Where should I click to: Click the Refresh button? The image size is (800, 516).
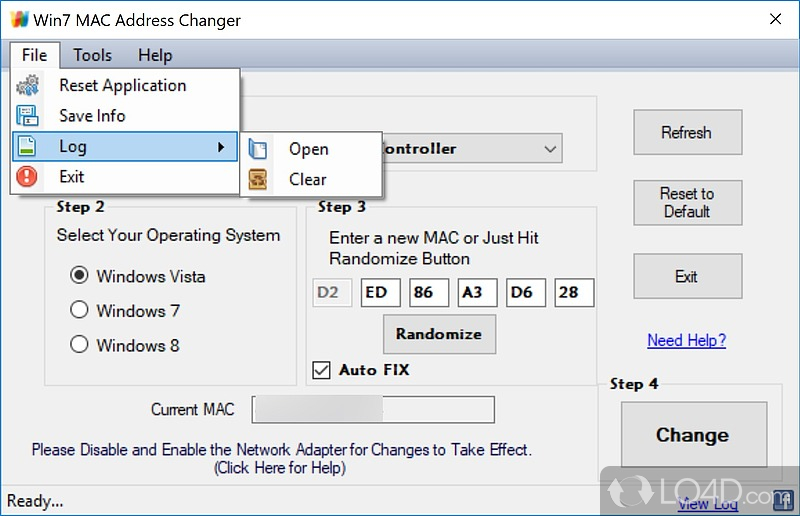687,132
